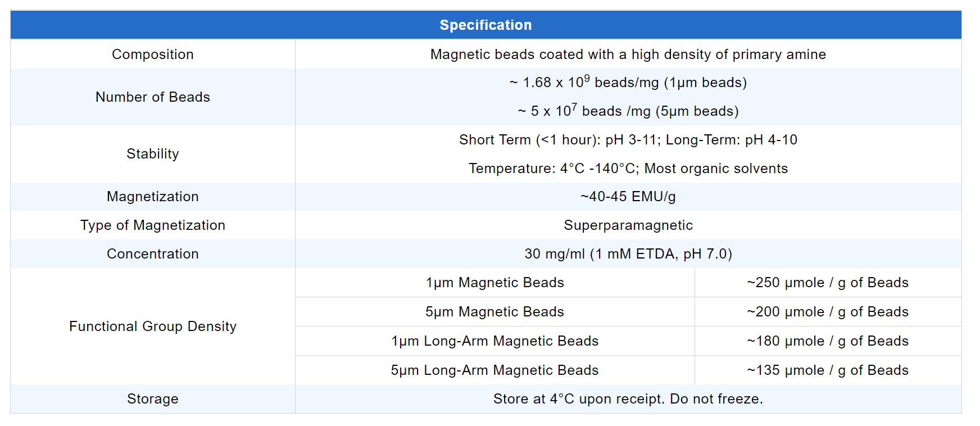Click the 1µm Long-Arm Magnetic Beads cell
This screenshot has height=426, width=980.
[494, 341]
